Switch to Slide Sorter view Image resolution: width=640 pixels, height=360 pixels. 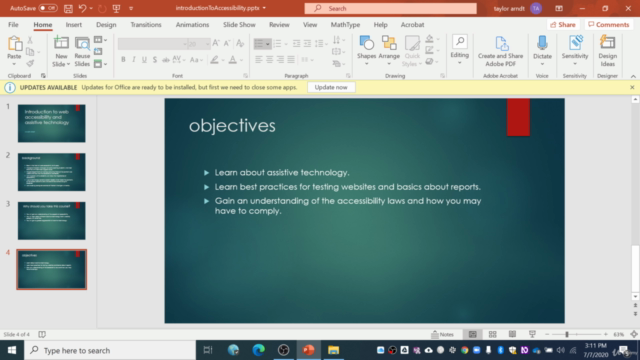click(x=493, y=334)
